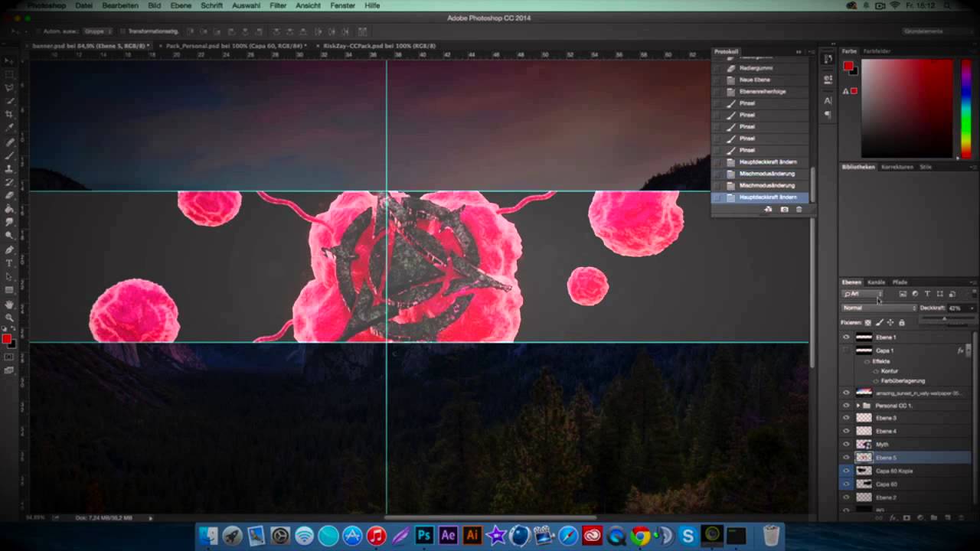Expand the Personal CC 1 group
The height and width of the screenshot is (551, 980).
[857, 406]
